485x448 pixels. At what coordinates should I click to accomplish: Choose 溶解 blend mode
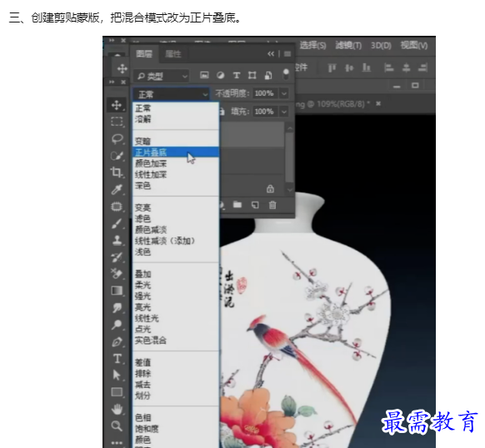pos(176,119)
